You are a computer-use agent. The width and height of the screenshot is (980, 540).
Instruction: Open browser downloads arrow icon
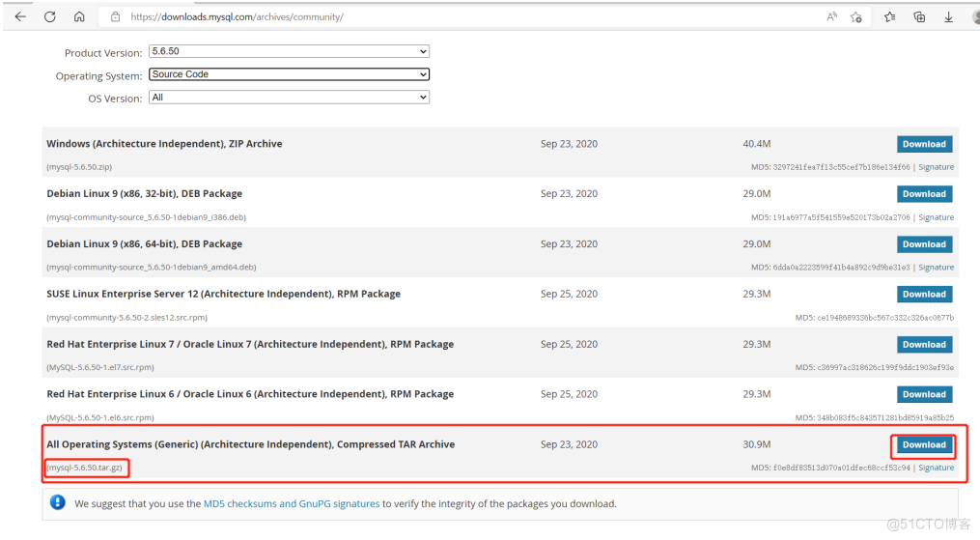tap(949, 16)
